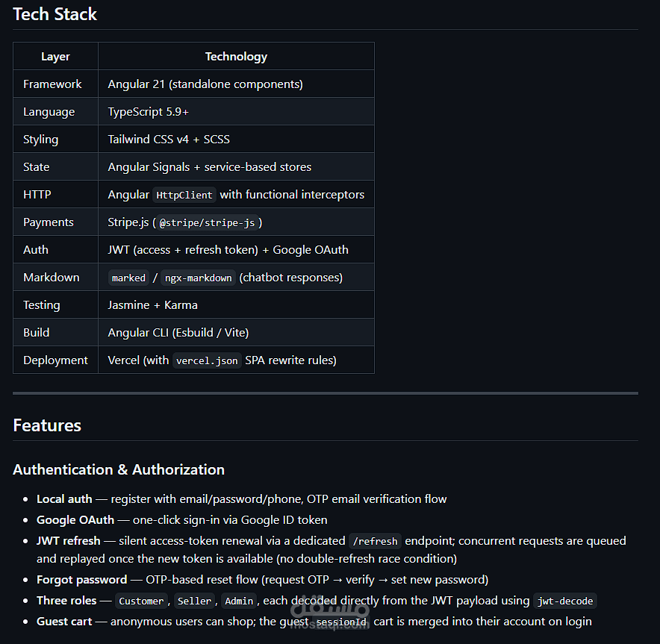
Task: Click the bold Google OAuth text
Action: pyautogui.click(x=75, y=519)
